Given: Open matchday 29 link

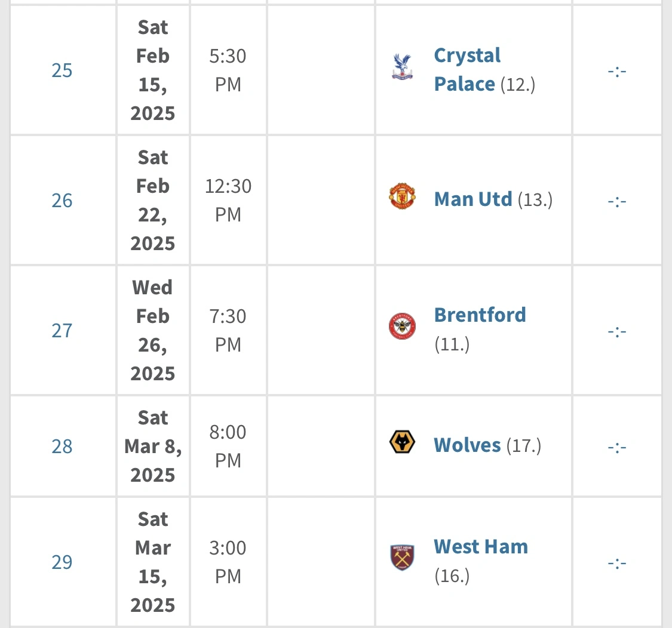Looking at the screenshot, I should (62, 562).
